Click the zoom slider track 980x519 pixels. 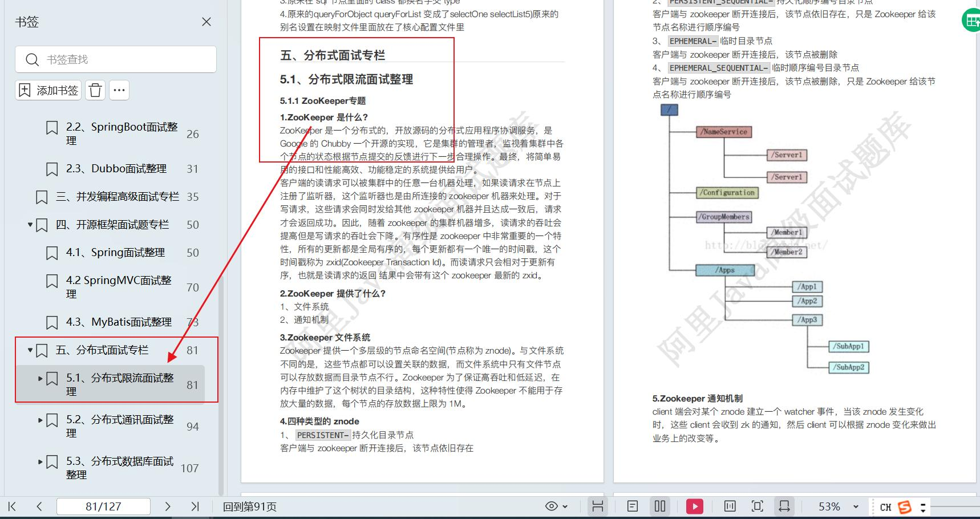coord(954,506)
